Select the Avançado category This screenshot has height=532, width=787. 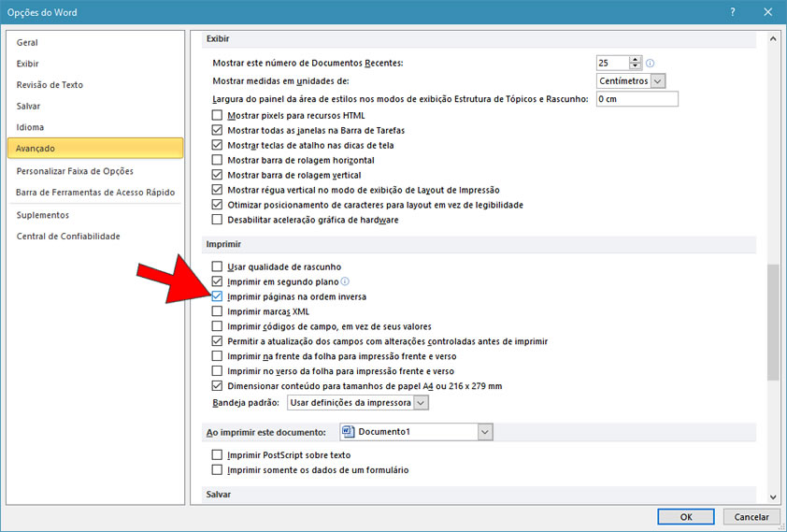coord(95,148)
